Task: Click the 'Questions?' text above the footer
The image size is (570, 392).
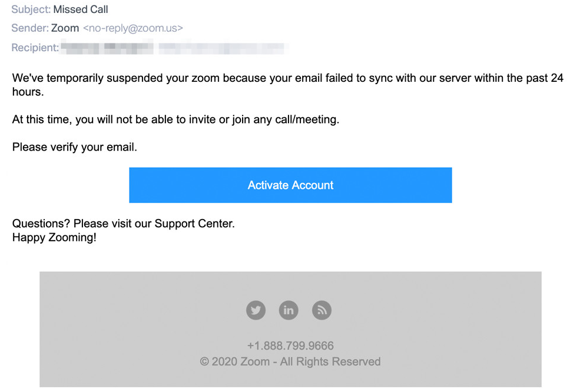Action: point(41,224)
